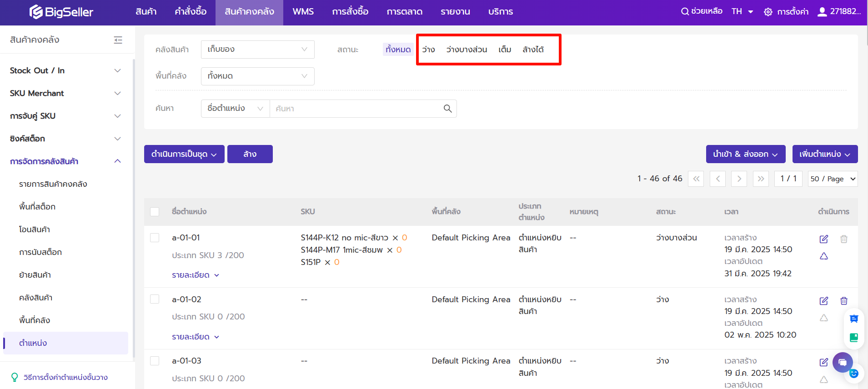
Task: Open the WMS top menu
Action: tap(303, 12)
